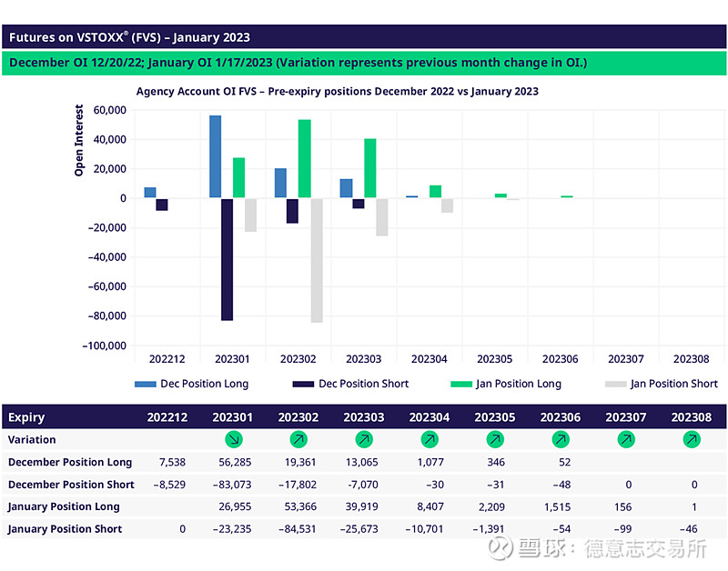Screen dimensions: 728x571
Task: Click the January Position Long row label
Action: click(x=64, y=506)
